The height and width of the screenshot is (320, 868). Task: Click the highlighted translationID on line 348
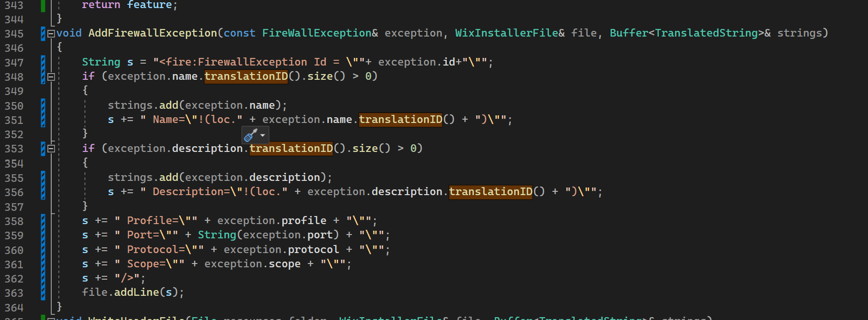click(246, 76)
